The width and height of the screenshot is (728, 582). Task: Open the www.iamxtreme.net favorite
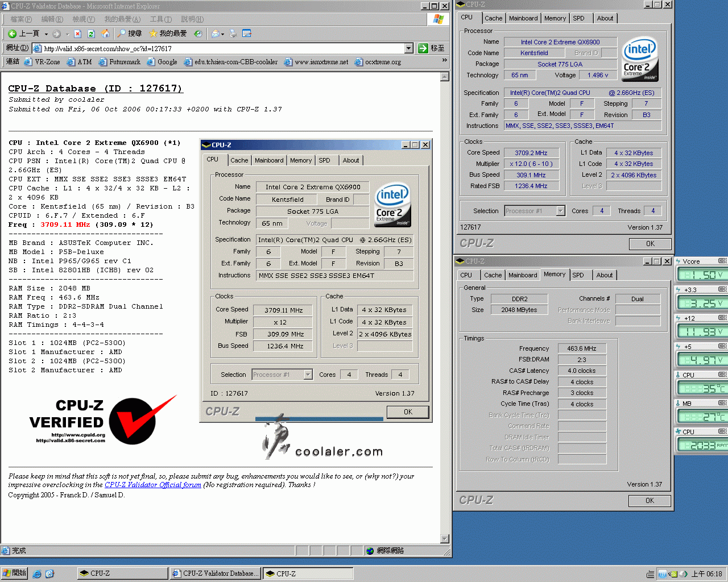(x=316, y=62)
